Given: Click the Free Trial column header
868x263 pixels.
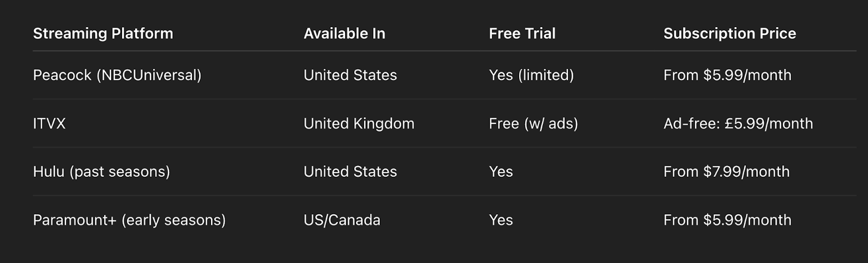Looking at the screenshot, I should tap(522, 34).
